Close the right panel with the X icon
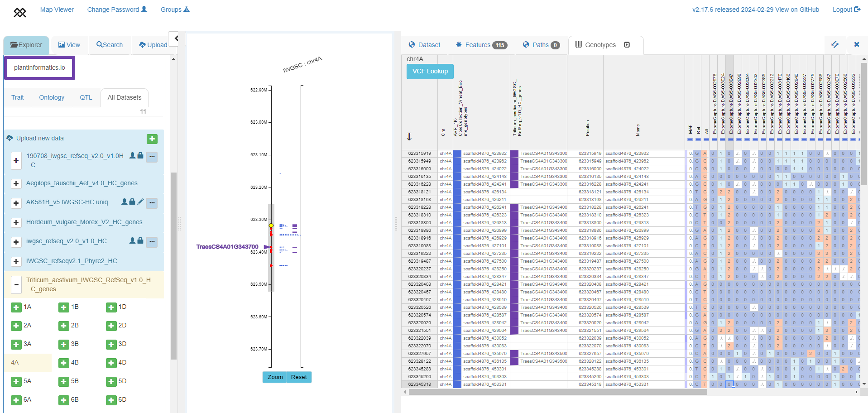 tap(857, 44)
